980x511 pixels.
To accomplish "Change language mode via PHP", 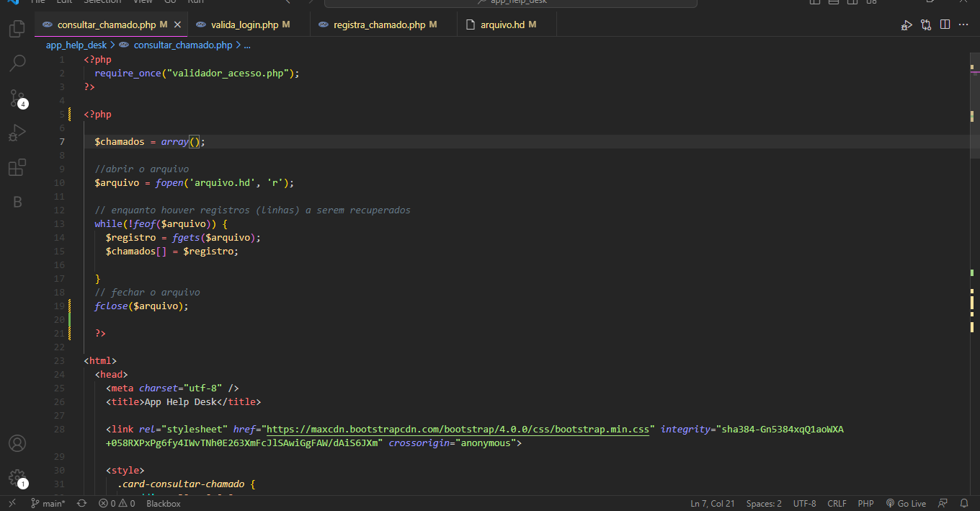I will click(x=866, y=504).
